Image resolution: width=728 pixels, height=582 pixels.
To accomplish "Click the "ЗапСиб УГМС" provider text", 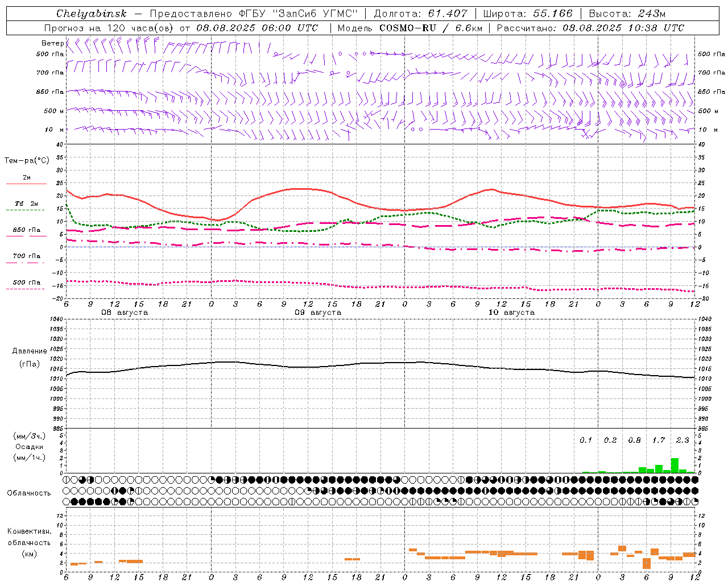I will tap(315, 14).
